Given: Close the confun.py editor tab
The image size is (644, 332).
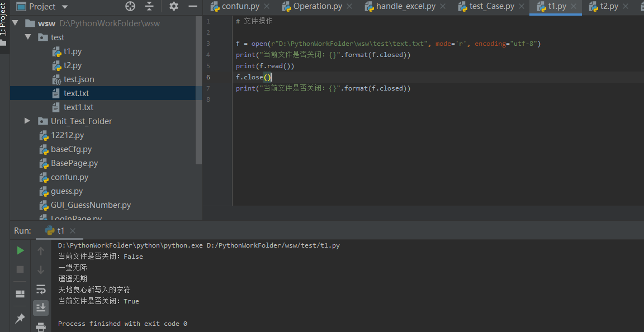Looking at the screenshot, I should click(x=267, y=6).
